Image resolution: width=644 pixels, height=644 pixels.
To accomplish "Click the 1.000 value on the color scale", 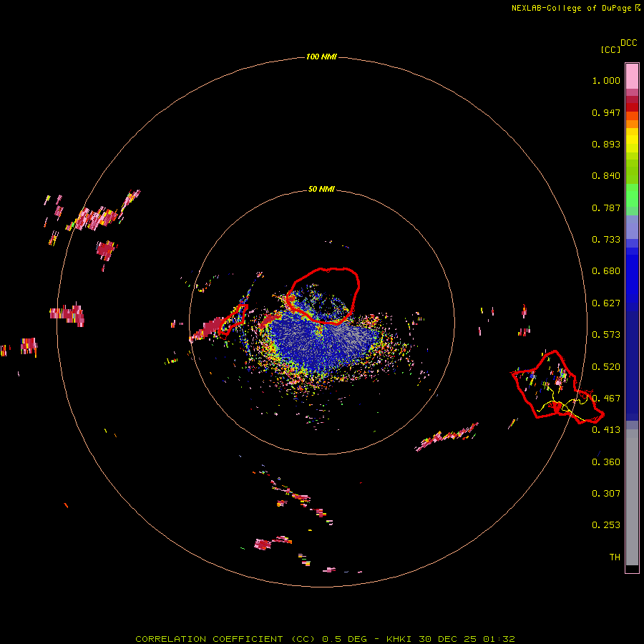I will (x=606, y=80).
